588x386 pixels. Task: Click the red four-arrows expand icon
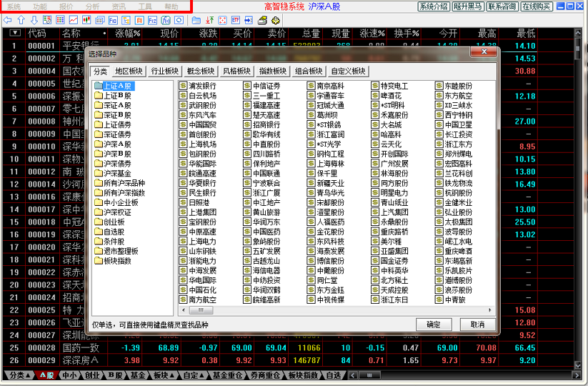coord(223,20)
